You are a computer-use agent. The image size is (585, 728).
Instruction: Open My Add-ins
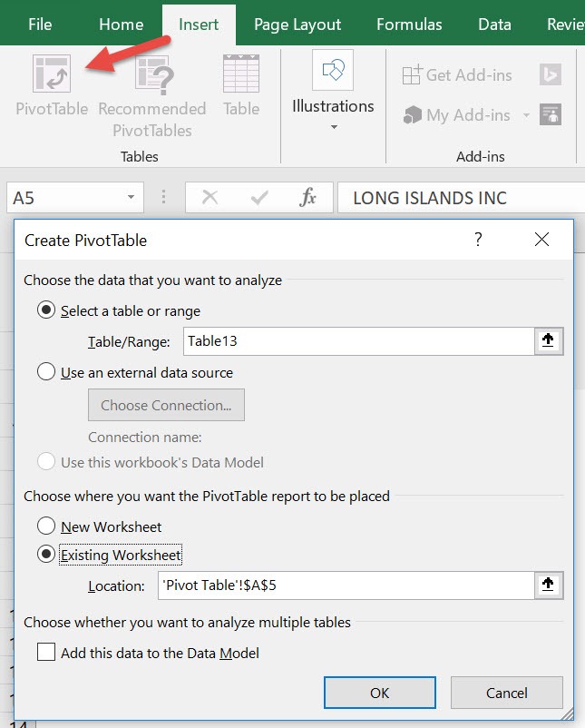pyautogui.click(x=457, y=114)
